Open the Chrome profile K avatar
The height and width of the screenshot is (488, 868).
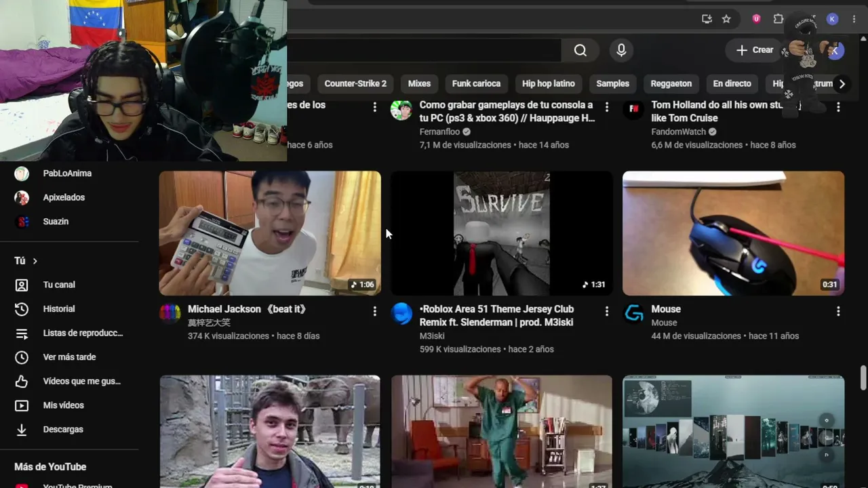pos(832,19)
